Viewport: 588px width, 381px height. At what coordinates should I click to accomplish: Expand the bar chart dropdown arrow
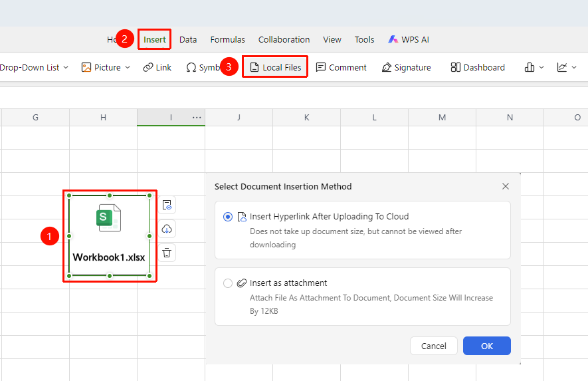541,68
